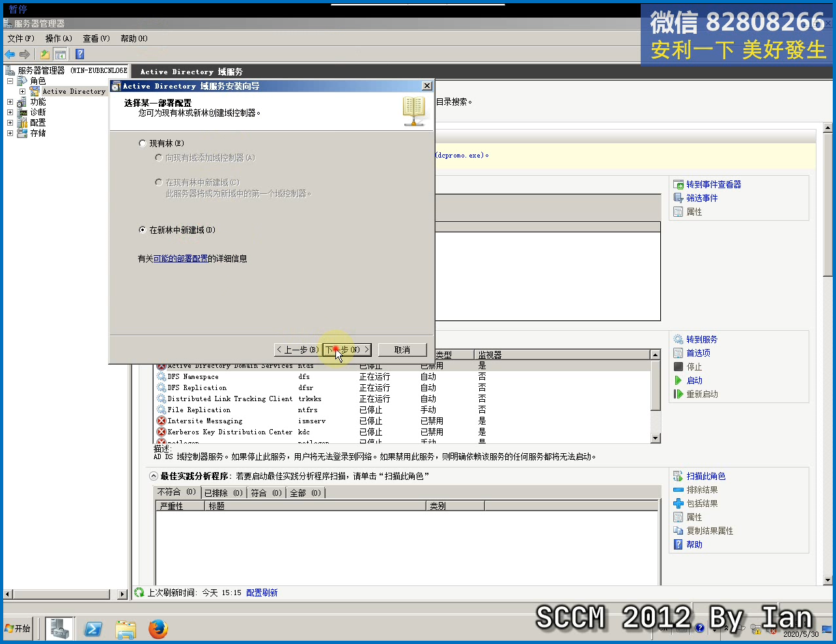This screenshot has width=836, height=644.
Task: Open PowerShell from the taskbar
Action: [x=93, y=628]
